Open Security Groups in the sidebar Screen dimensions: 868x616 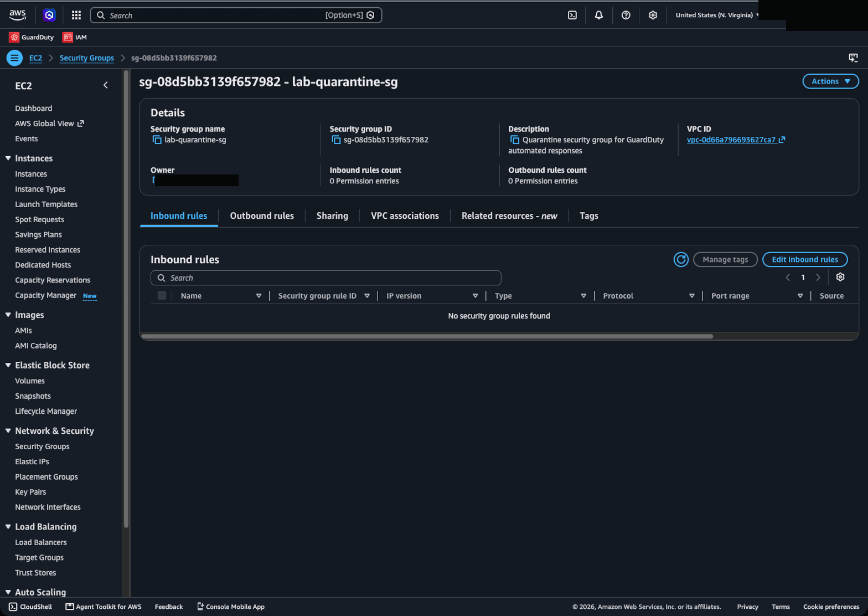click(x=42, y=446)
